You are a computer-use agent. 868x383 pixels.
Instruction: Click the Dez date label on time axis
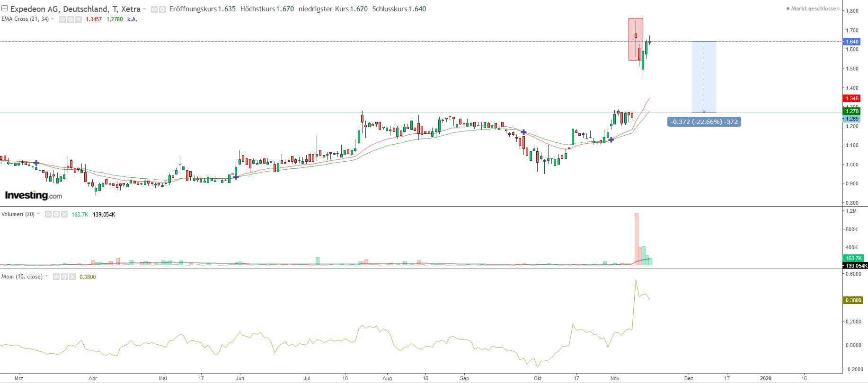pyautogui.click(x=689, y=378)
